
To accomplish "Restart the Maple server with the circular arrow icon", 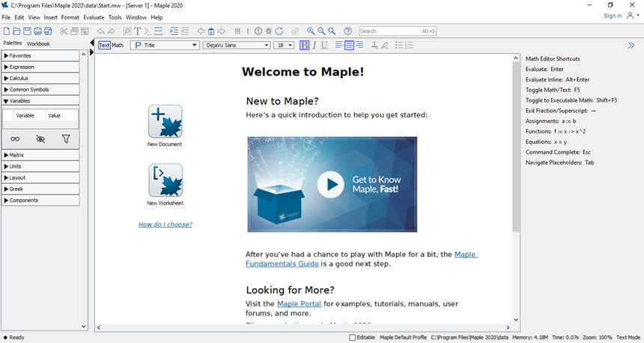I will tap(279, 31).
